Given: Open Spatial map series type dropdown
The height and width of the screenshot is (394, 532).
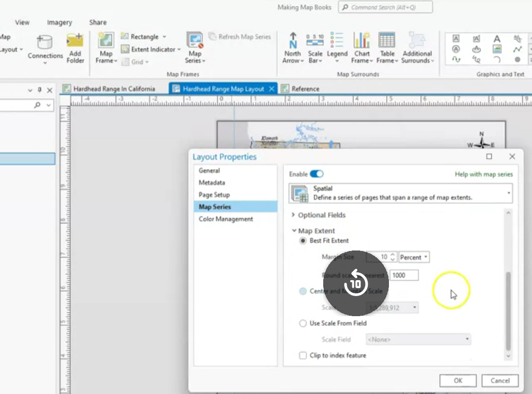Looking at the screenshot, I should click(401, 193).
